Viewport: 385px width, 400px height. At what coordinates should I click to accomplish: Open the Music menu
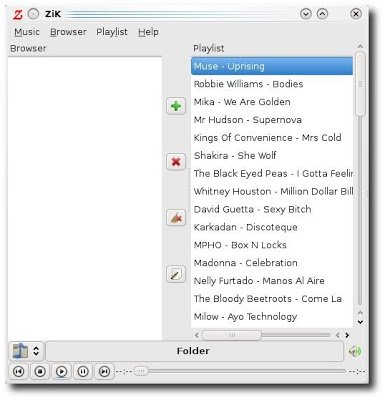click(27, 32)
